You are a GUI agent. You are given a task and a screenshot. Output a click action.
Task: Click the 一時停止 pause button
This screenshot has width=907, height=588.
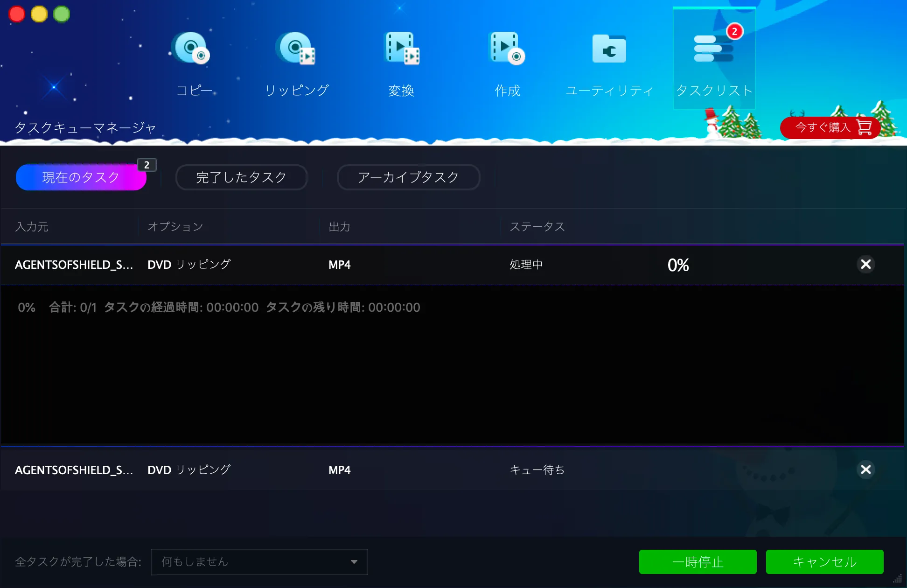pyautogui.click(x=698, y=562)
